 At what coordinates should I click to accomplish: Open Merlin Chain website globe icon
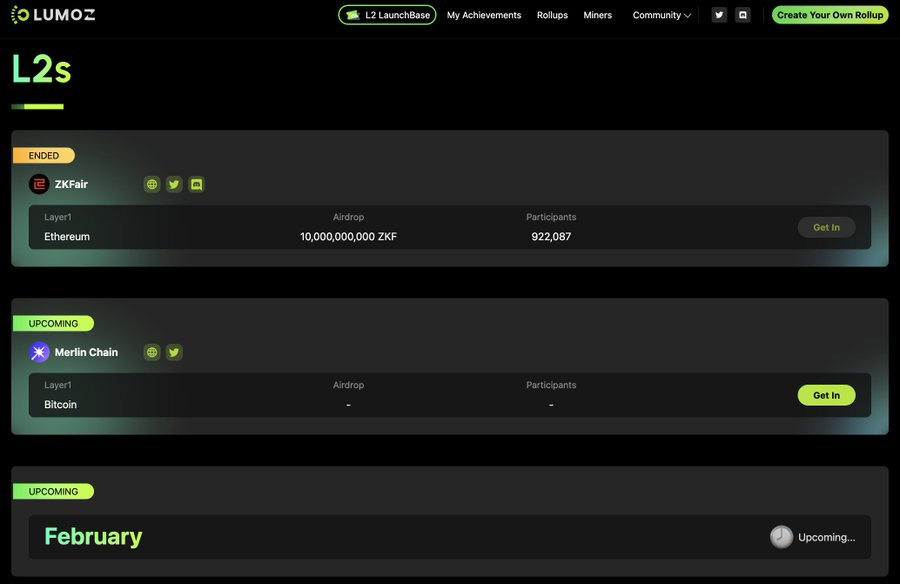click(x=152, y=352)
